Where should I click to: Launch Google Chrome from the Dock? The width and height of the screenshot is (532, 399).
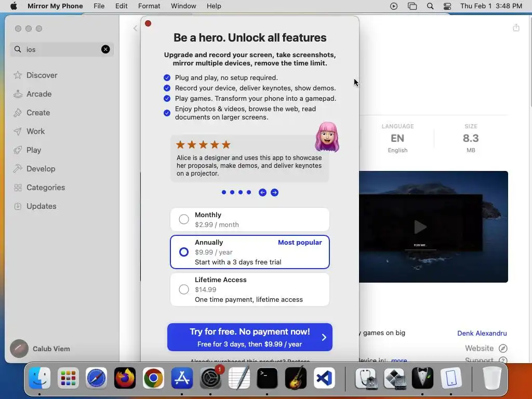pyautogui.click(x=153, y=378)
